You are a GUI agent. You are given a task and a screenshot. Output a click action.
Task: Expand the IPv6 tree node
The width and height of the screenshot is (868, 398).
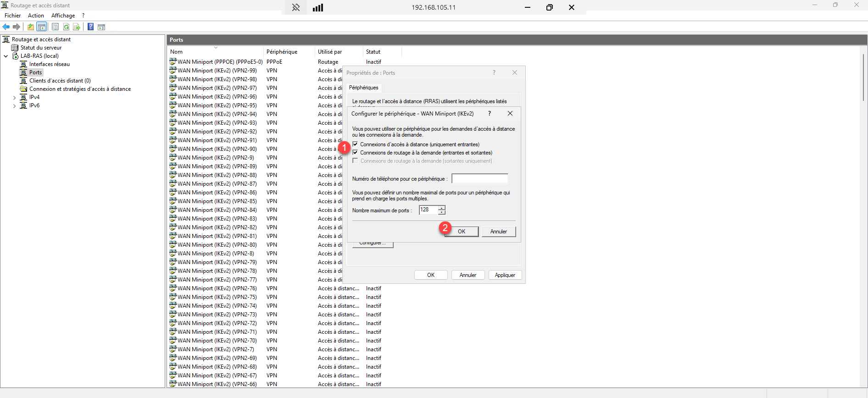[x=14, y=106]
